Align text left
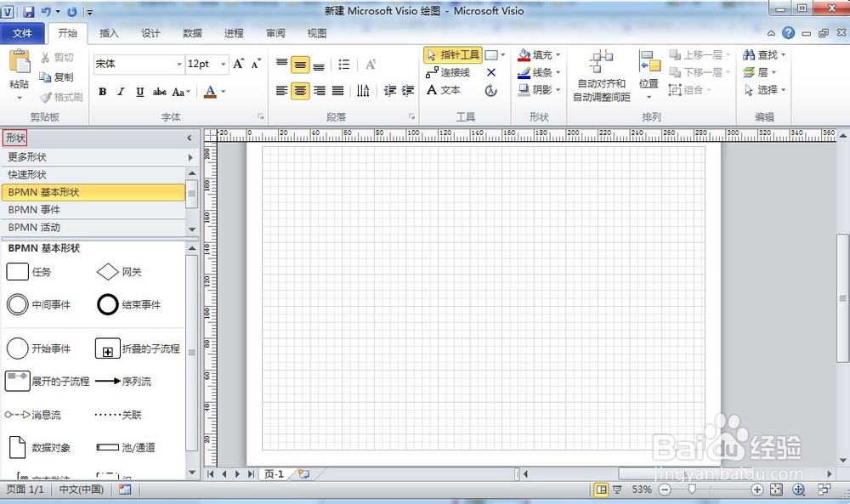Image resolution: width=850 pixels, height=504 pixels. (x=282, y=90)
